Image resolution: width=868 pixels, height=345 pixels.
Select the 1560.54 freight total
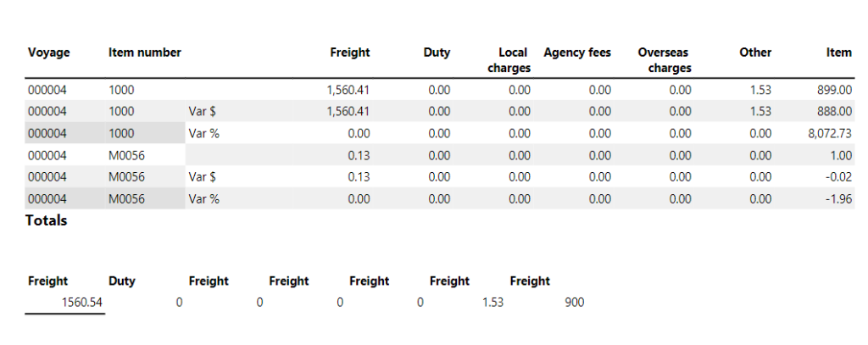pyautogui.click(x=81, y=303)
